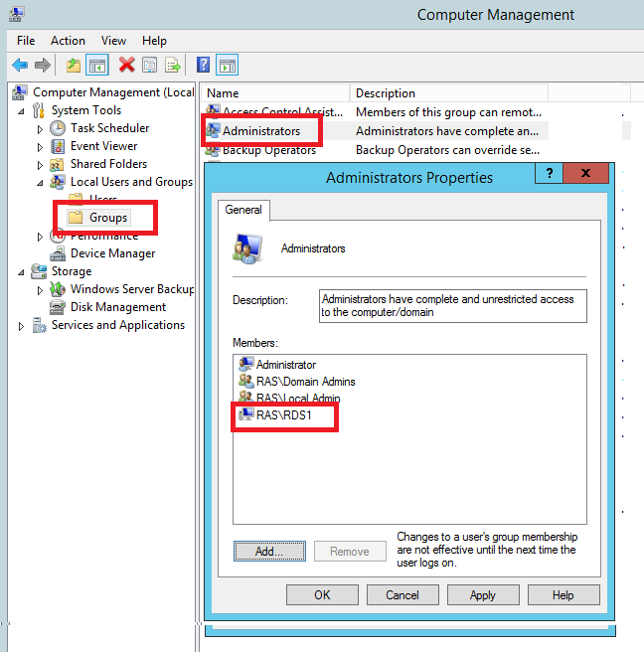The image size is (644, 652).
Task: Collapse the System Tools node
Action: (x=21, y=111)
